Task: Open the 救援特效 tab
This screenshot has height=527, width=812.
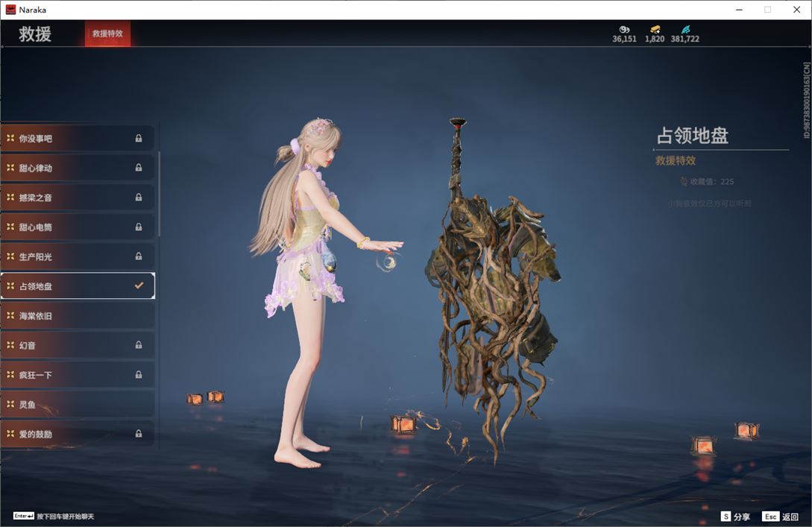Action: (107, 34)
